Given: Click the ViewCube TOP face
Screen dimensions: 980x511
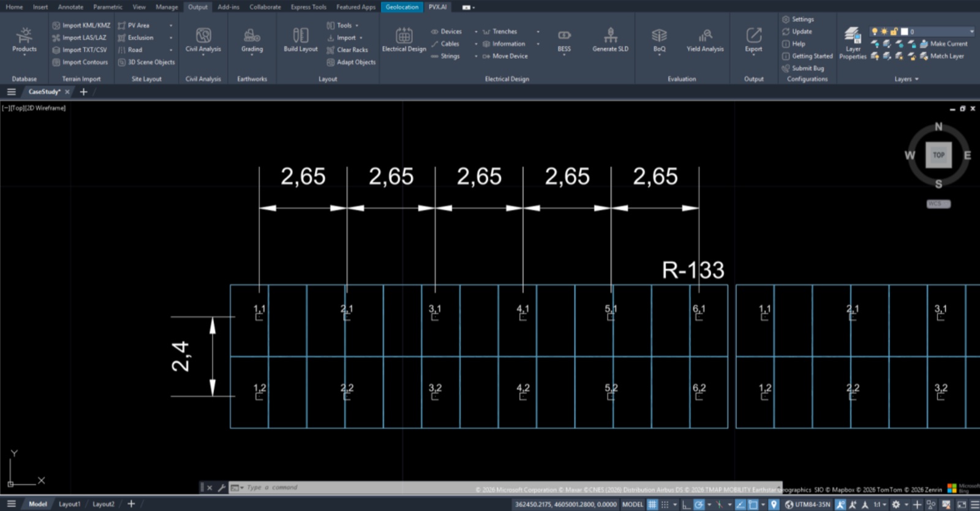Looking at the screenshot, I should click(x=938, y=155).
